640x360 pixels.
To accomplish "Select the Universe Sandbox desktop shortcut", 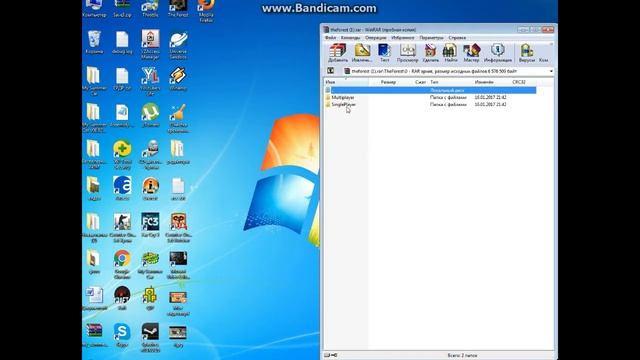I will coord(178,45).
